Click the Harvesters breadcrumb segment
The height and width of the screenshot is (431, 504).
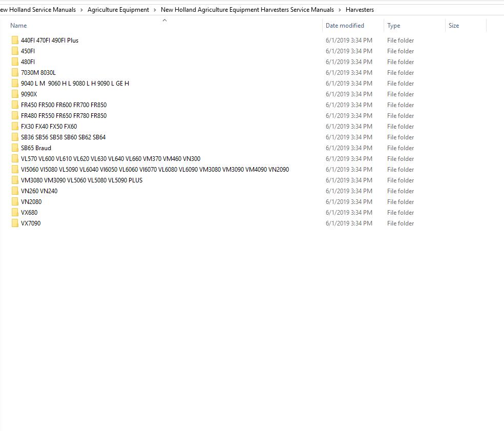[x=360, y=10]
